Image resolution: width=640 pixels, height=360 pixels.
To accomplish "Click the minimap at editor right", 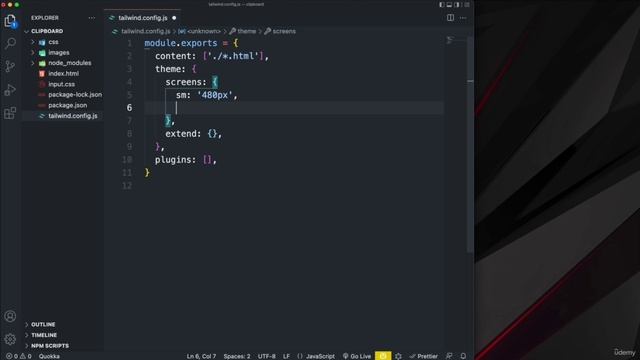I will point(456,41).
